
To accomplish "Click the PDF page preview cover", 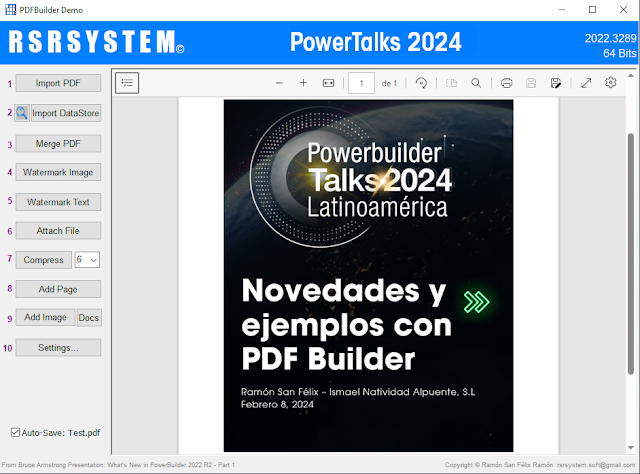I will click(368, 276).
